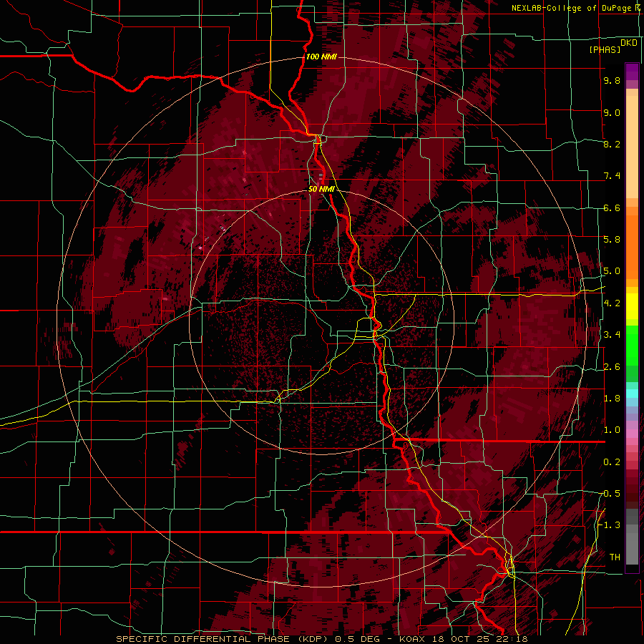
Task: Click the 5.0 value on the color scale
Action: click(612, 271)
